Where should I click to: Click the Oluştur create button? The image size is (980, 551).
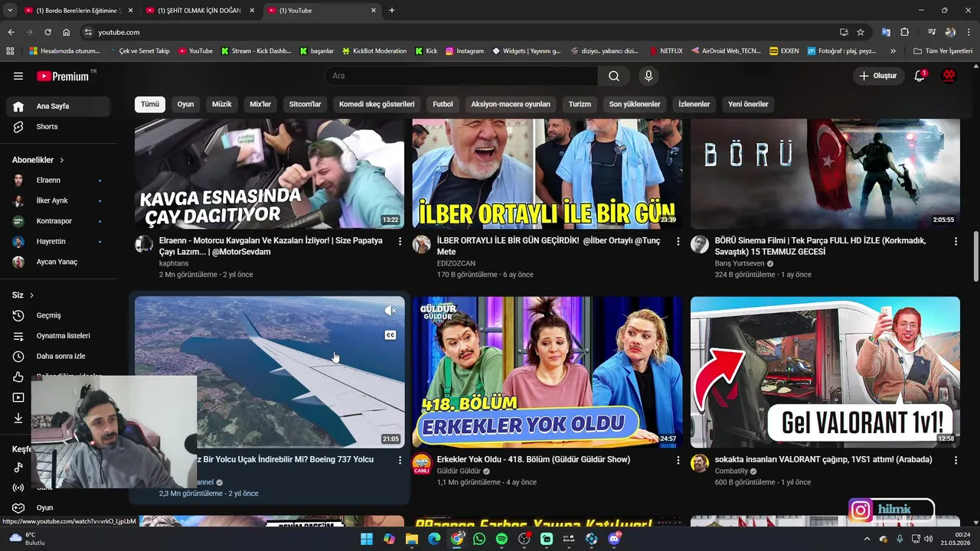click(x=878, y=76)
